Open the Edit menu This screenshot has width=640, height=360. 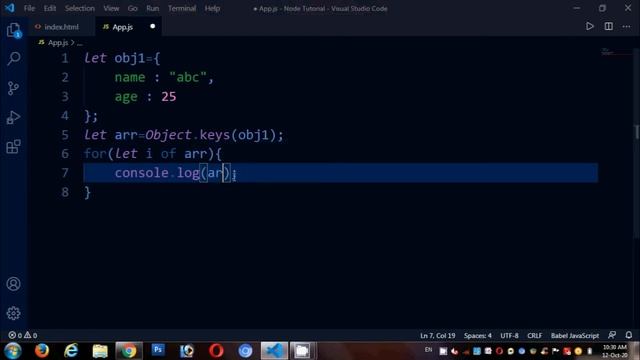pos(50,8)
